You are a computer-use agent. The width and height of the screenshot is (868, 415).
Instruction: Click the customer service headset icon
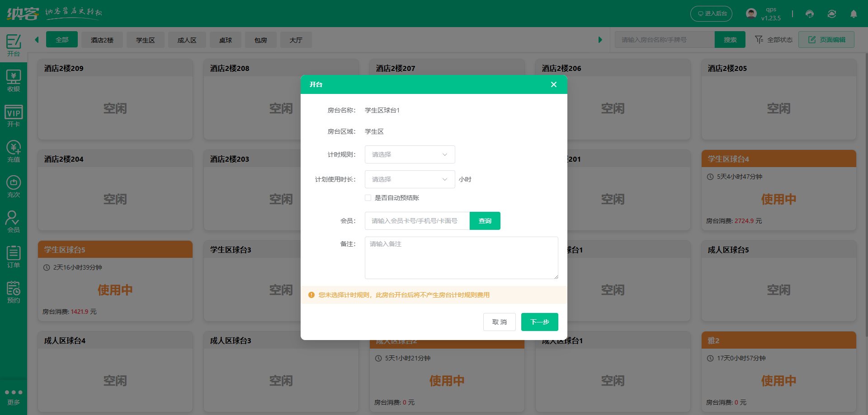point(810,14)
